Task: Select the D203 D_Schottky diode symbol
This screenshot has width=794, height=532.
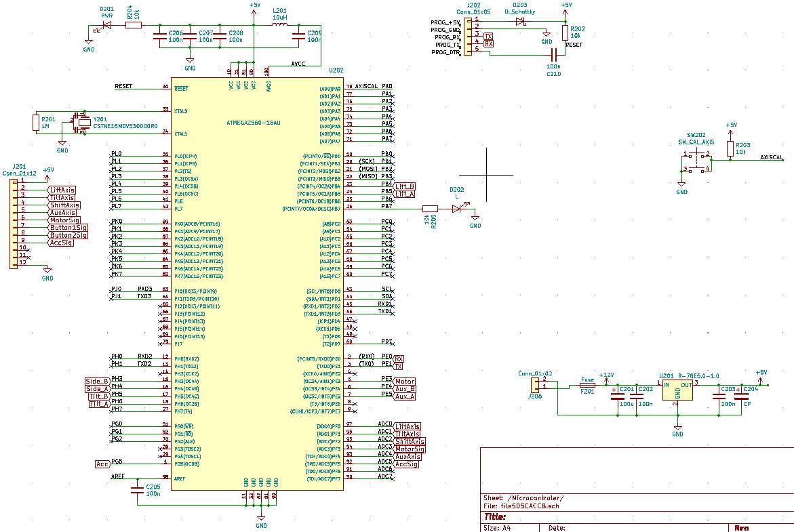Action: tap(520, 22)
